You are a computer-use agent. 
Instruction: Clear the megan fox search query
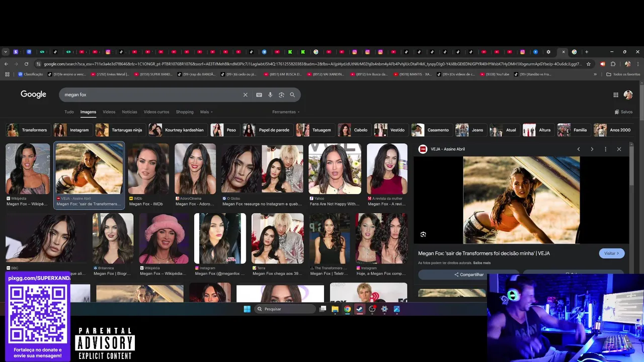pos(246,95)
